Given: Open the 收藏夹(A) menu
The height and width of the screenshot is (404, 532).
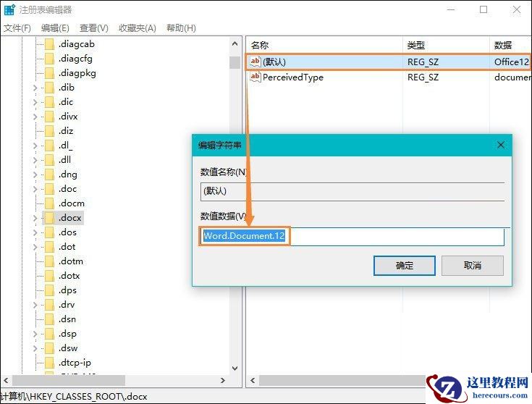Looking at the screenshot, I should tap(137, 28).
